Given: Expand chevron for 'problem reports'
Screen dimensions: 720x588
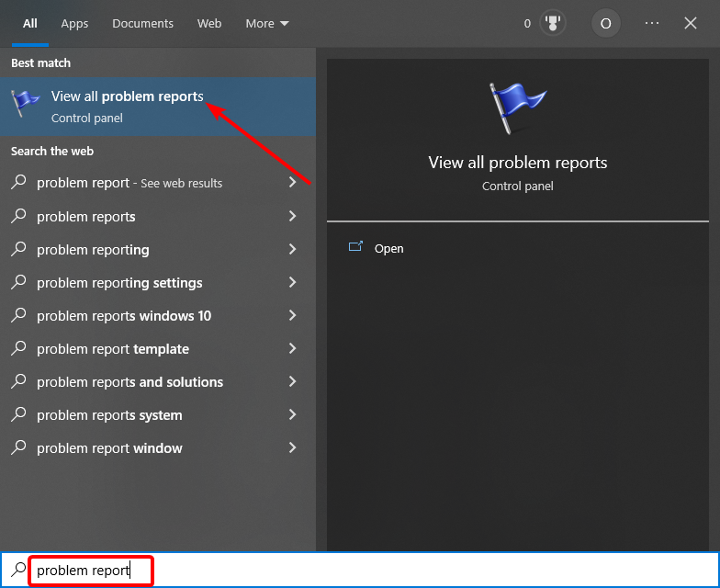Looking at the screenshot, I should pyautogui.click(x=292, y=216).
